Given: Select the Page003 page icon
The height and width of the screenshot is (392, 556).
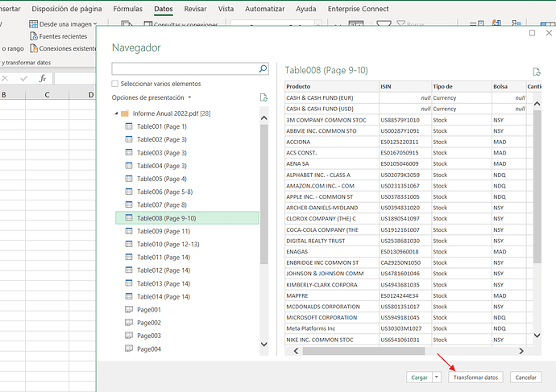Looking at the screenshot, I should tap(129, 336).
